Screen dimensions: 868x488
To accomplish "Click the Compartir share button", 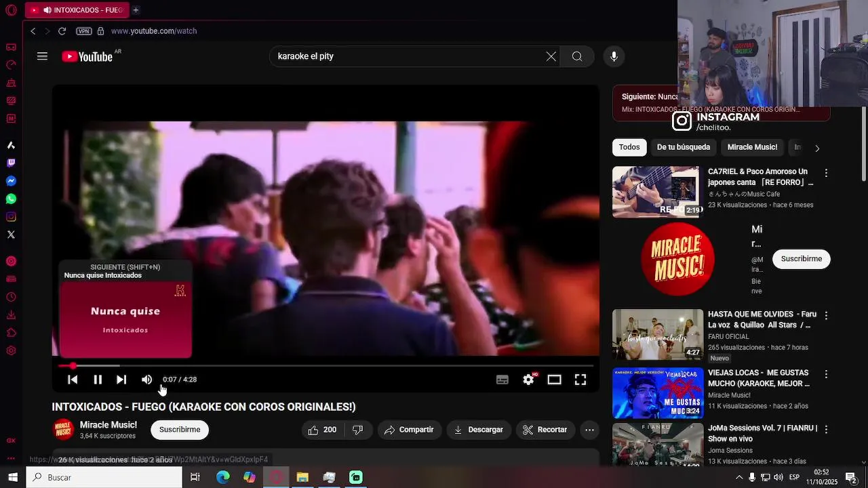I will click(x=409, y=430).
